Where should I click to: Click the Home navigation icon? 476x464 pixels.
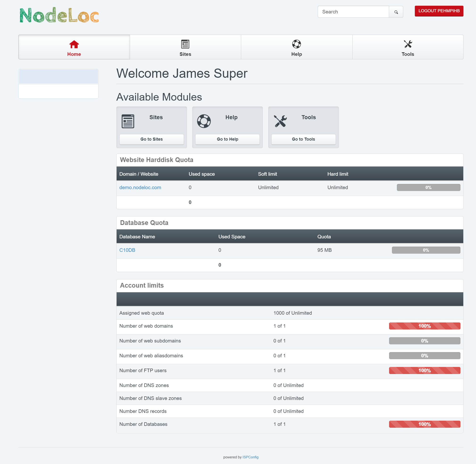[x=74, y=43]
